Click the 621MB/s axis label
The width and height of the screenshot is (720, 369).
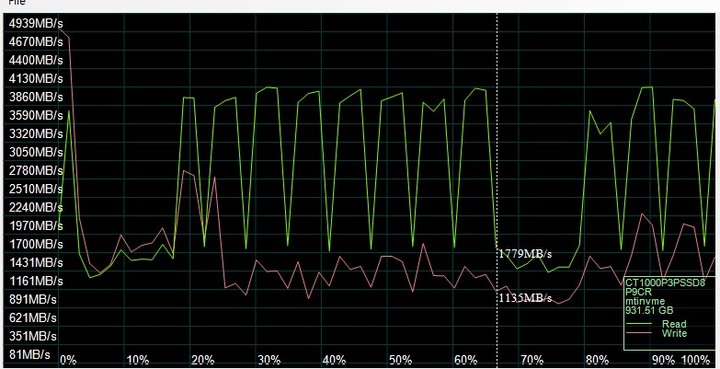32,318
